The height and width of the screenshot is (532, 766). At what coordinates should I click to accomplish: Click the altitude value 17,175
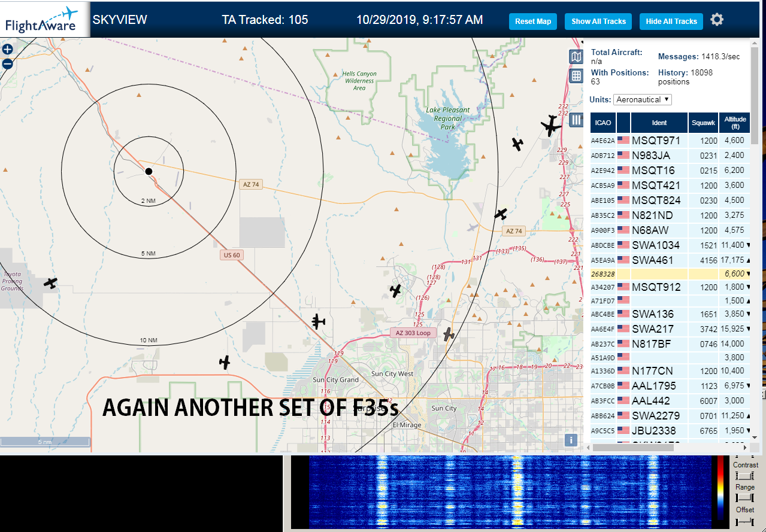733,260
